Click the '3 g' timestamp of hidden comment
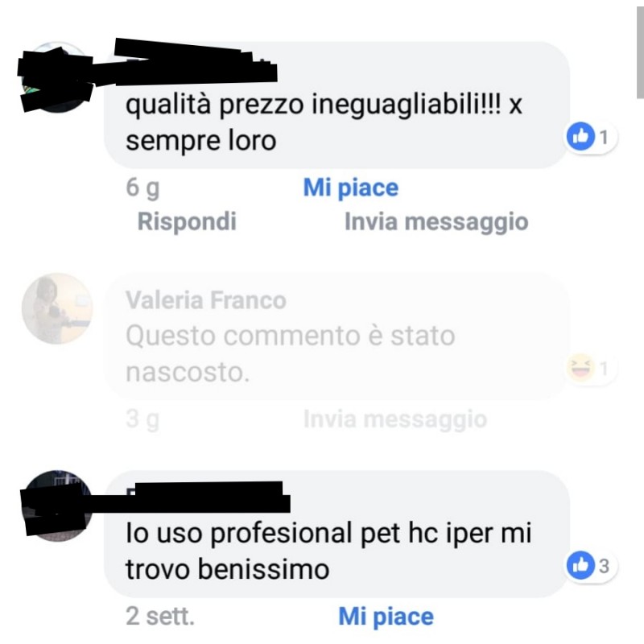Screen dimensions: 644x644 142,419
